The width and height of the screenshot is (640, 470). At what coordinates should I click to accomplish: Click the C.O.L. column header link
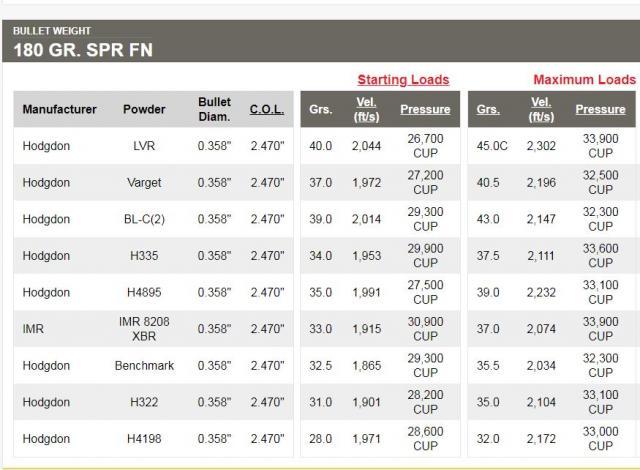click(267, 109)
